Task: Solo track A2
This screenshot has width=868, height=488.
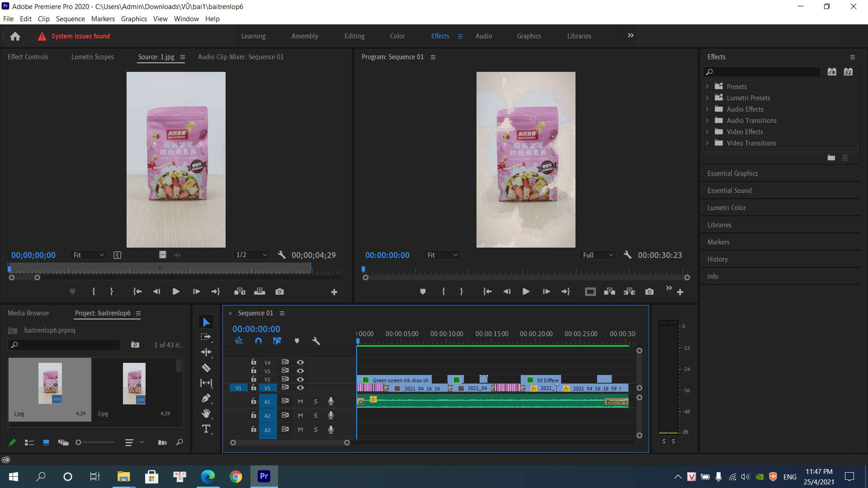Action: [316, 416]
